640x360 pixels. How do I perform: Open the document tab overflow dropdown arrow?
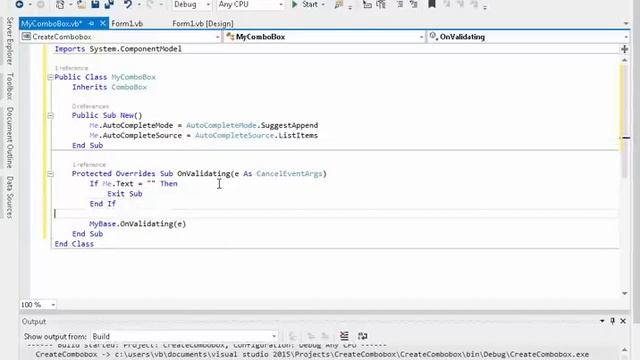point(627,24)
